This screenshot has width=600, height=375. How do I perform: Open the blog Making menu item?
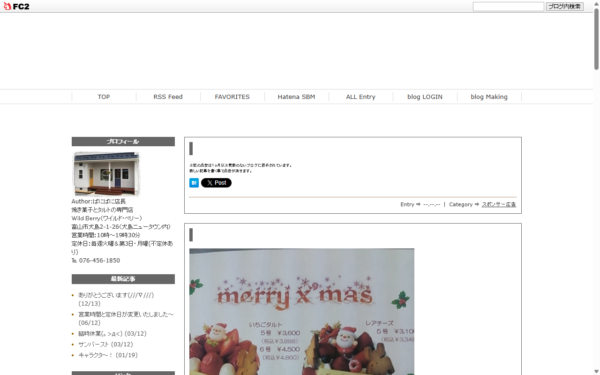tap(489, 97)
